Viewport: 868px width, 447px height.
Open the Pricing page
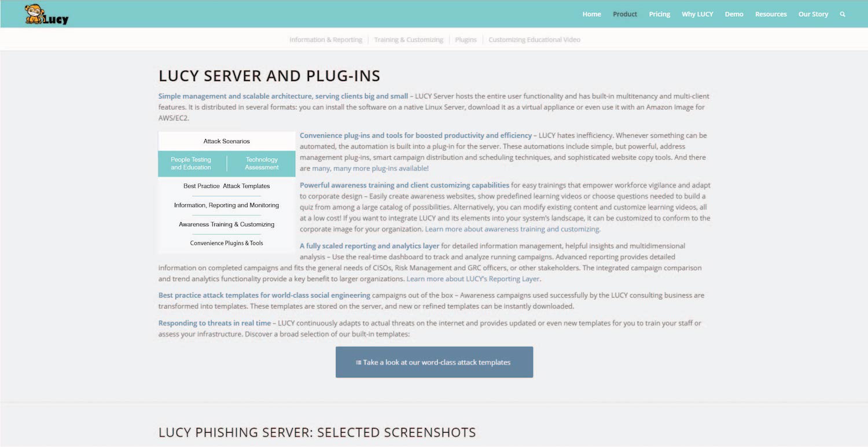pyautogui.click(x=660, y=14)
